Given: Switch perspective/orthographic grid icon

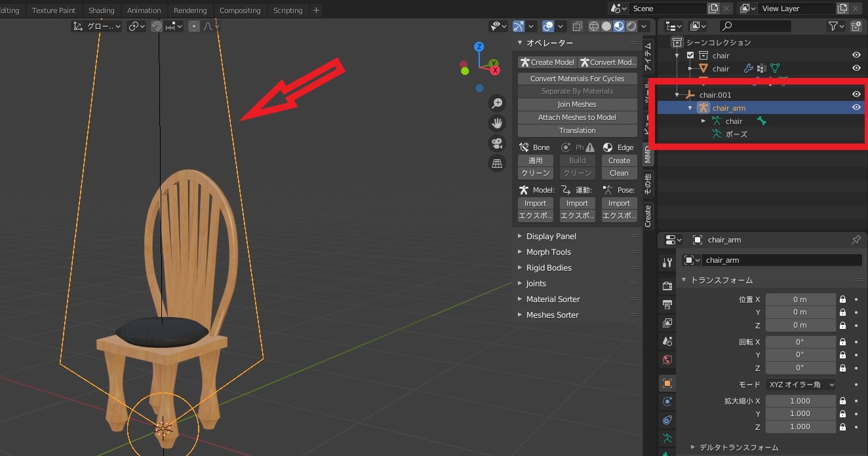Looking at the screenshot, I should [497, 163].
